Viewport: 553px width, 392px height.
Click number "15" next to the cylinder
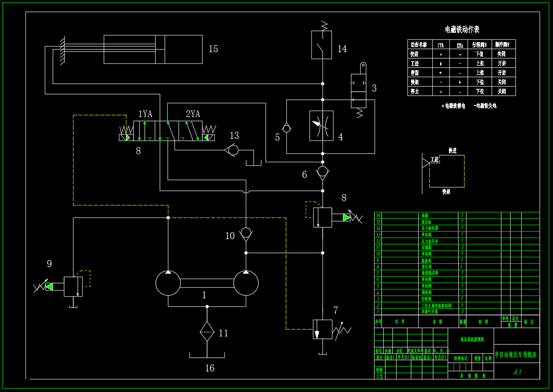click(213, 49)
